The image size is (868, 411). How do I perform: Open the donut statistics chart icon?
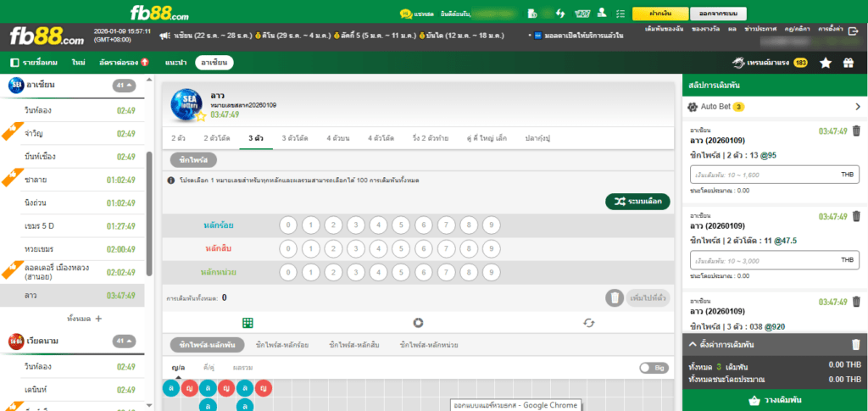point(418,323)
